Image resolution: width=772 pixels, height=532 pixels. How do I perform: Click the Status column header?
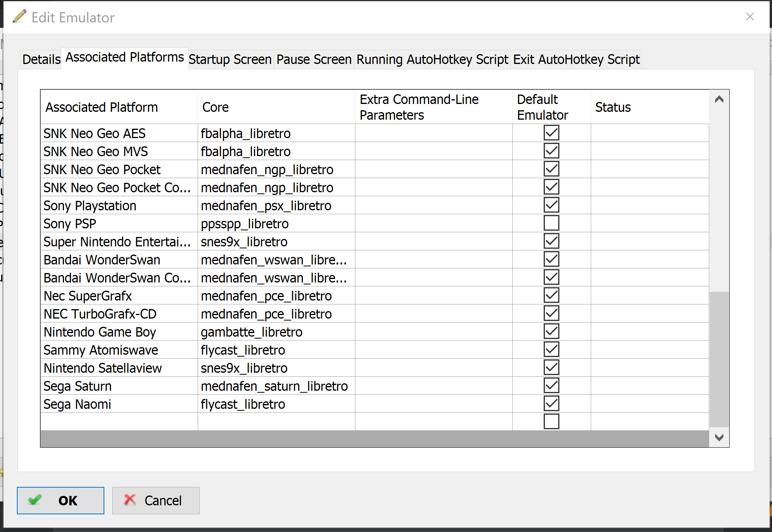650,107
